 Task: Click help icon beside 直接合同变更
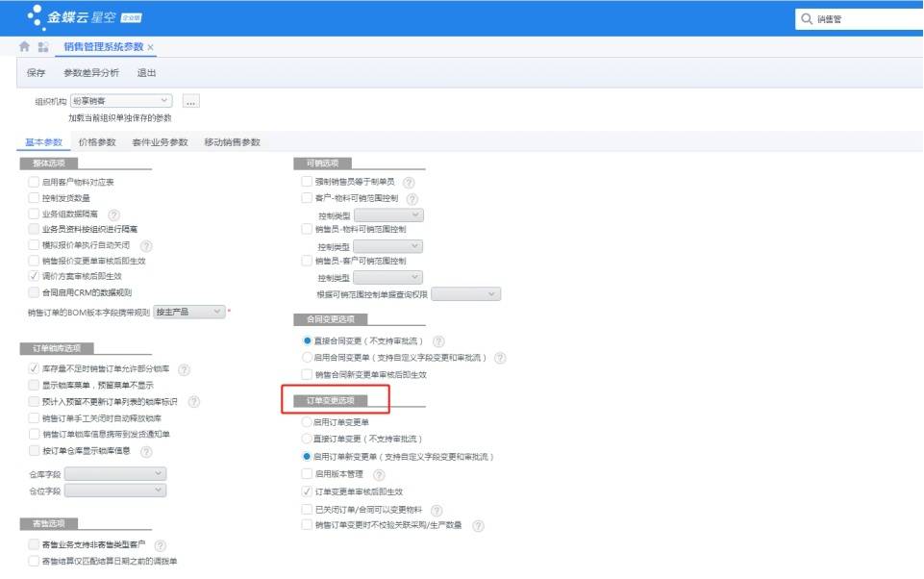pyautogui.click(x=439, y=341)
